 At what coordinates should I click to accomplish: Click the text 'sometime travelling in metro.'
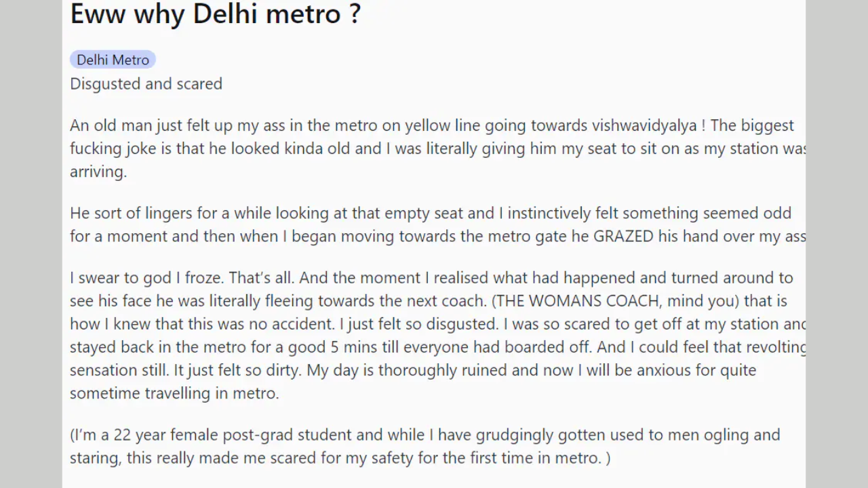174,393
